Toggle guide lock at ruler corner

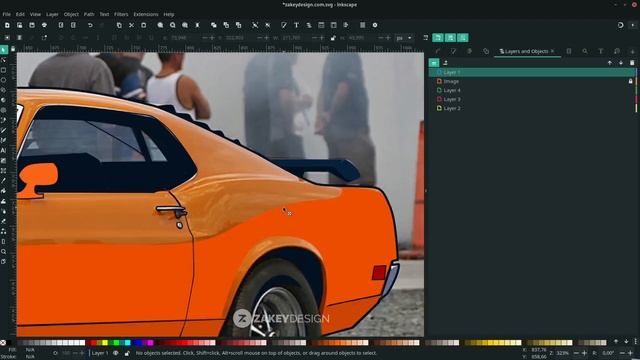[13, 49]
